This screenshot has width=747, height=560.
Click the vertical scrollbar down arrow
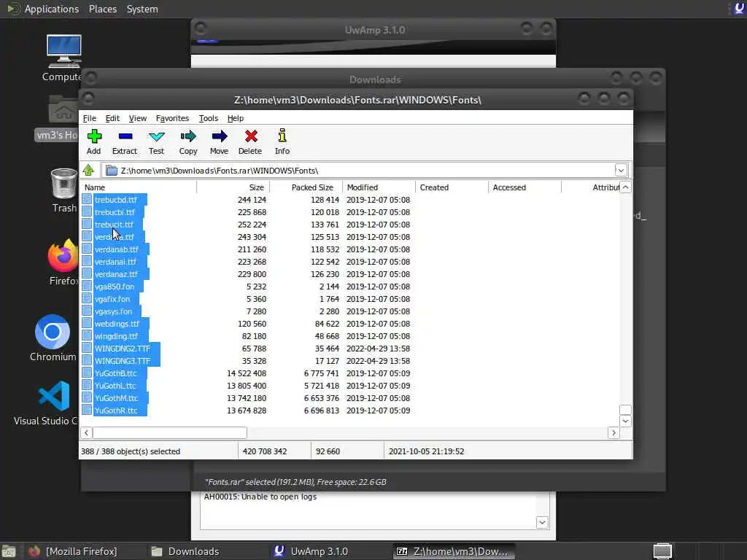pos(625,421)
